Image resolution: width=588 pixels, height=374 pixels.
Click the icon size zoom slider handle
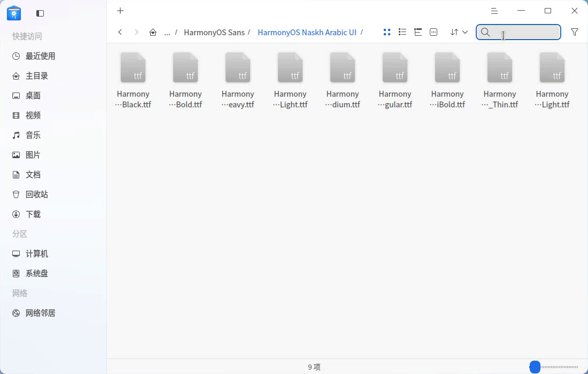[535, 367]
